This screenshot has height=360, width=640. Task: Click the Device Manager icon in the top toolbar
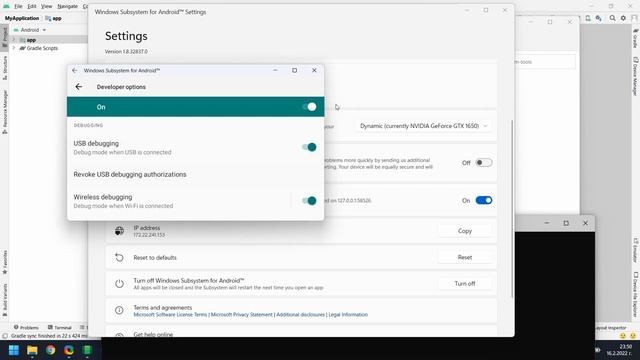coord(588,18)
